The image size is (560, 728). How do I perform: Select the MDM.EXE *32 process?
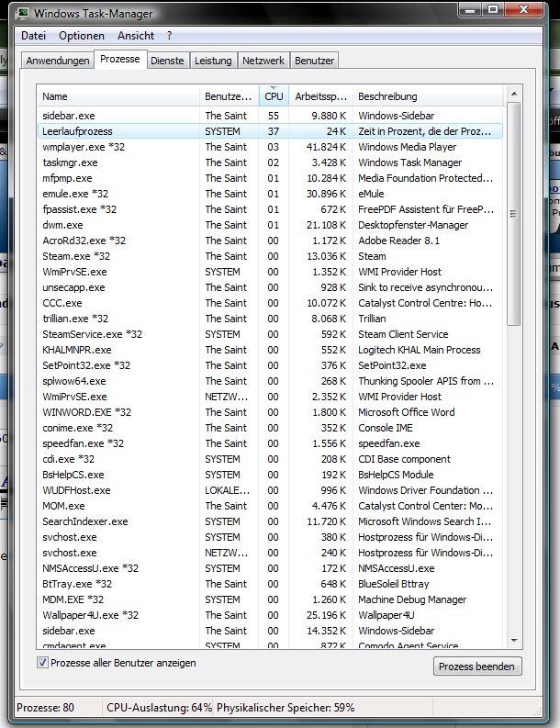(270, 599)
